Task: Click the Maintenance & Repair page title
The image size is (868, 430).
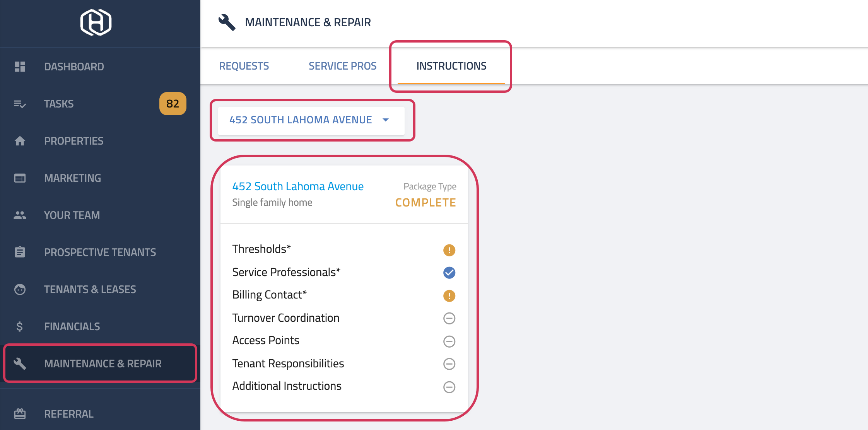Action: 308,22
